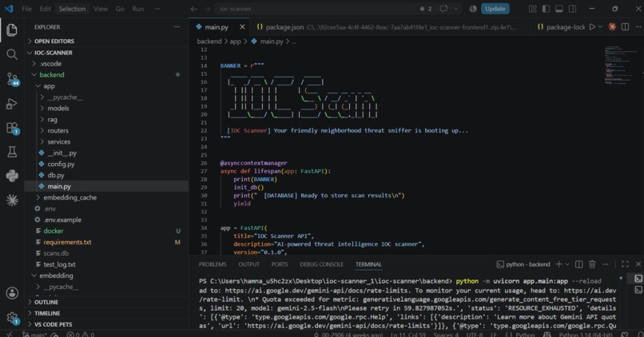This screenshot has width=644, height=337.
Task: Open Customize Layout icon
Action: (533, 9)
